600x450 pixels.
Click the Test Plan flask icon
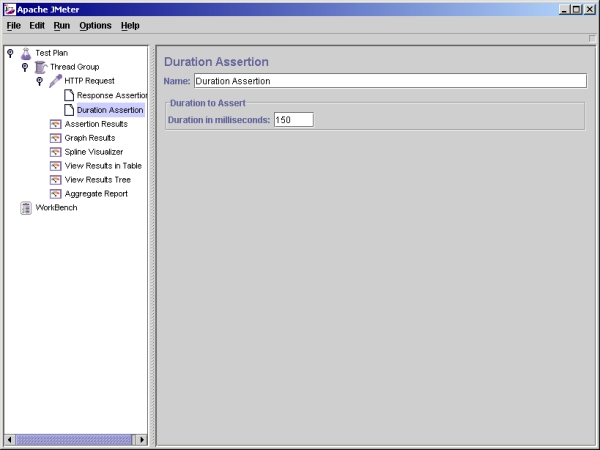pos(26,53)
